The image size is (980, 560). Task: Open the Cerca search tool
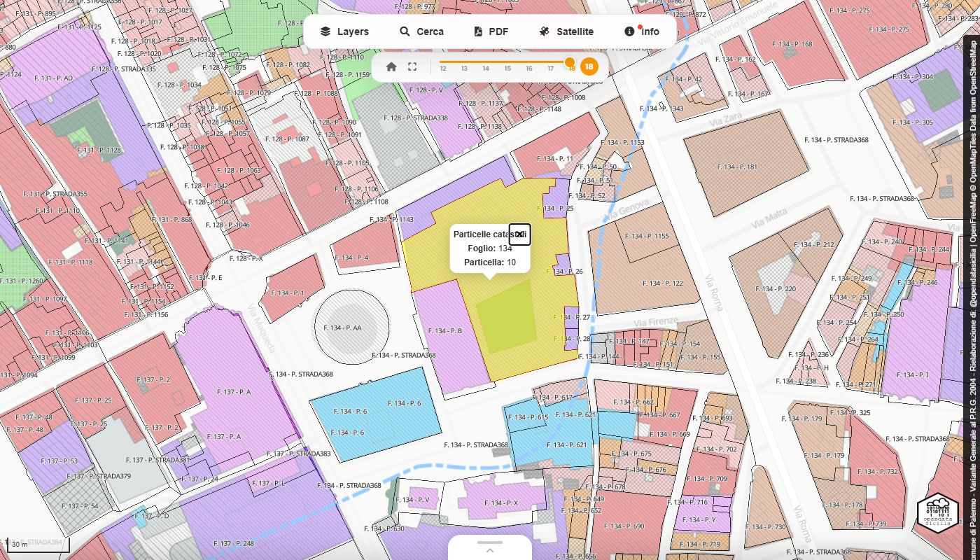421,31
